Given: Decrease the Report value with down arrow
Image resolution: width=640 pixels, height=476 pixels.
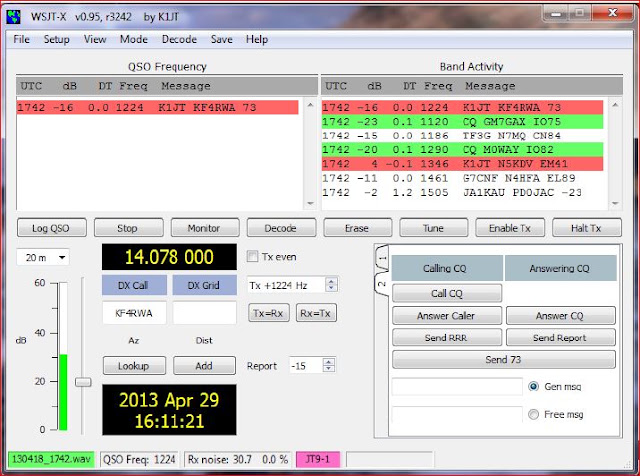Looking at the screenshot, I should click(329, 369).
